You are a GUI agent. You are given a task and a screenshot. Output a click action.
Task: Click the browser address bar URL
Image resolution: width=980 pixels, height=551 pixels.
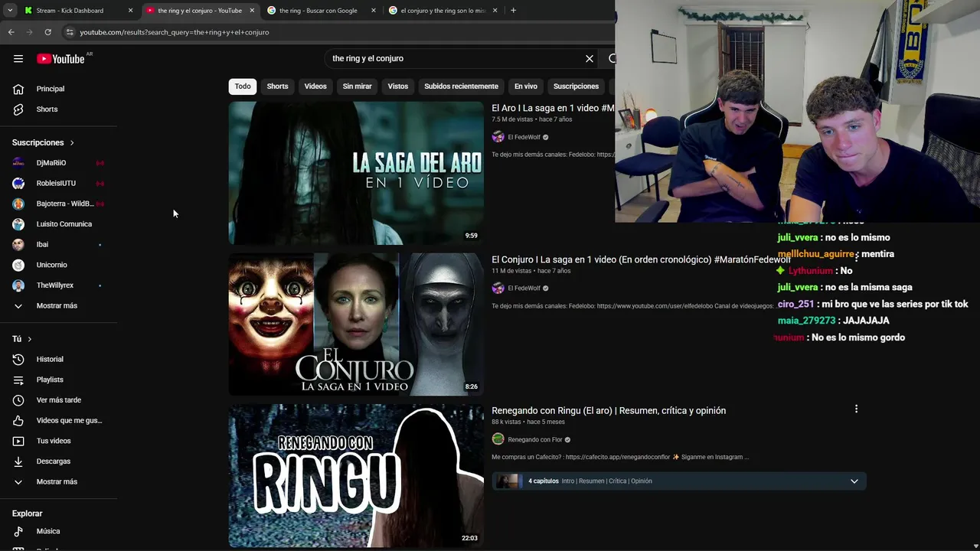click(x=175, y=32)
